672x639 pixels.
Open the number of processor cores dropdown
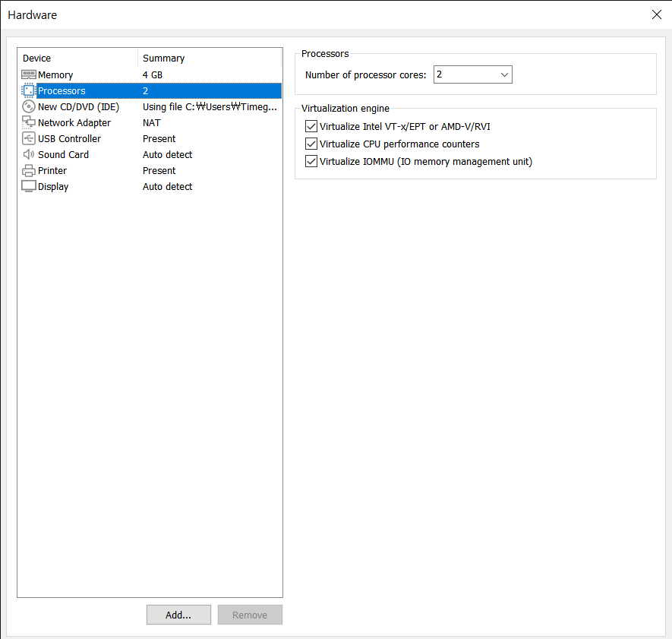tap(473, 74)
